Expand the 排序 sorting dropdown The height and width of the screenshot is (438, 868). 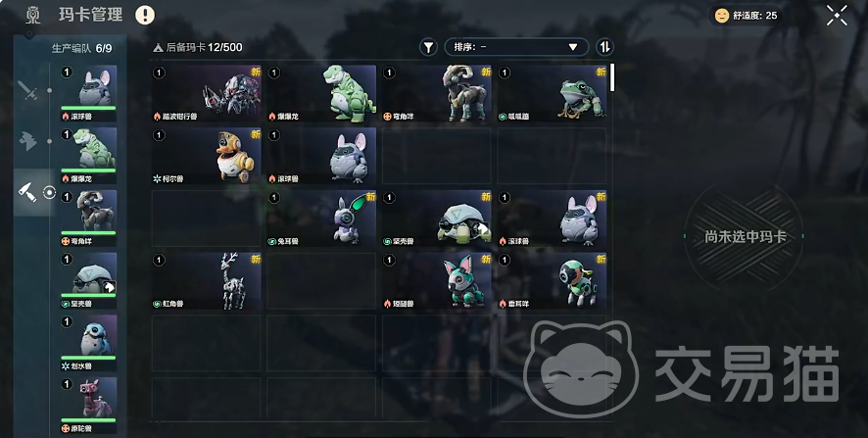point(516,47)
